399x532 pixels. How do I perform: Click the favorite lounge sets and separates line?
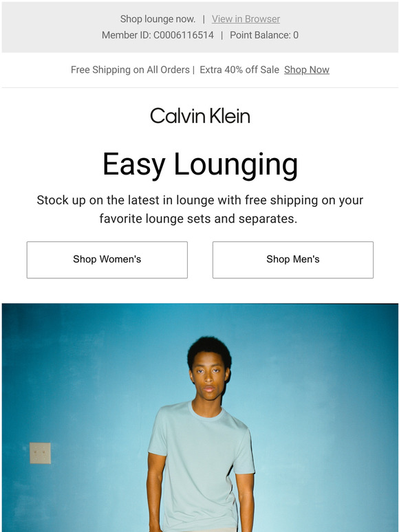(198, 219)
